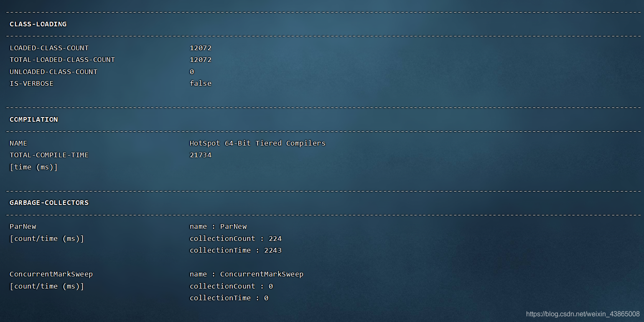Click the UNLOADED-CLASS-COUNT label
644x322 pixels.
pos(53,72)
